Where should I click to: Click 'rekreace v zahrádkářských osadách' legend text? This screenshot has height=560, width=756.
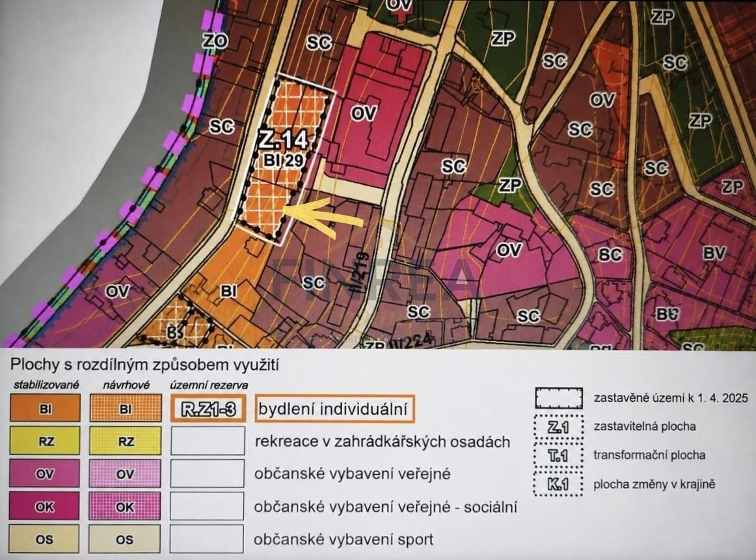pos(383,441)
